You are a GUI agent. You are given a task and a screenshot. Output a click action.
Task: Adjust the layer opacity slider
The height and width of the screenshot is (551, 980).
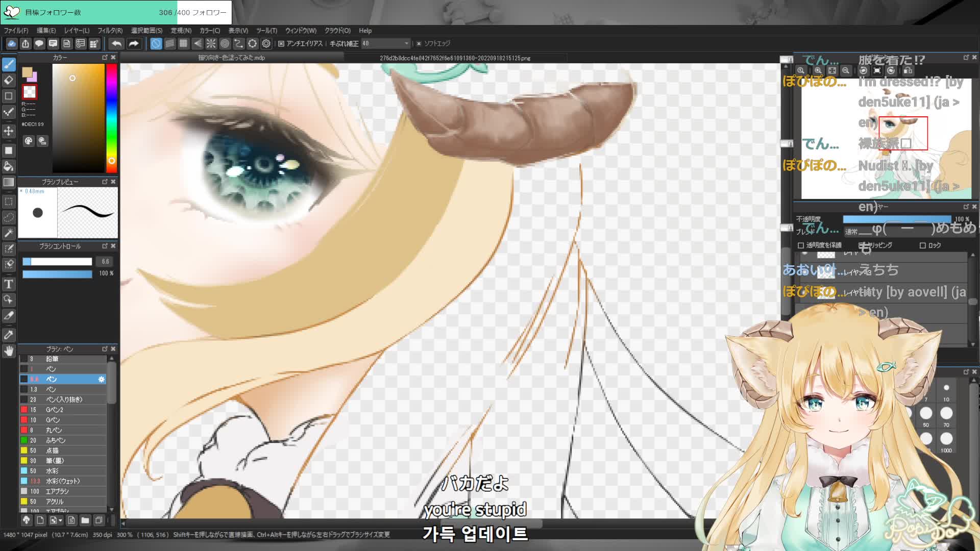point(897,219)
